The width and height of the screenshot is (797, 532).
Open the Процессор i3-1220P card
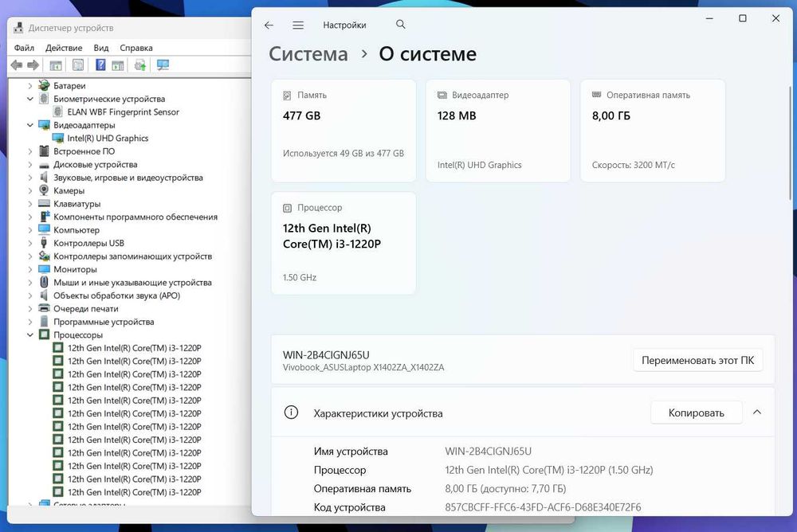[344, 243]
